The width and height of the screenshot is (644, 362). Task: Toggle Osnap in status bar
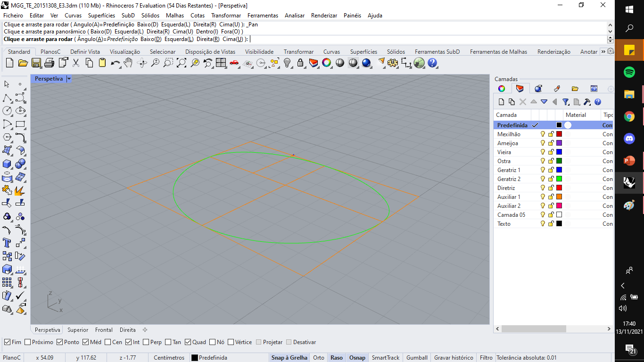coord(357,358)
